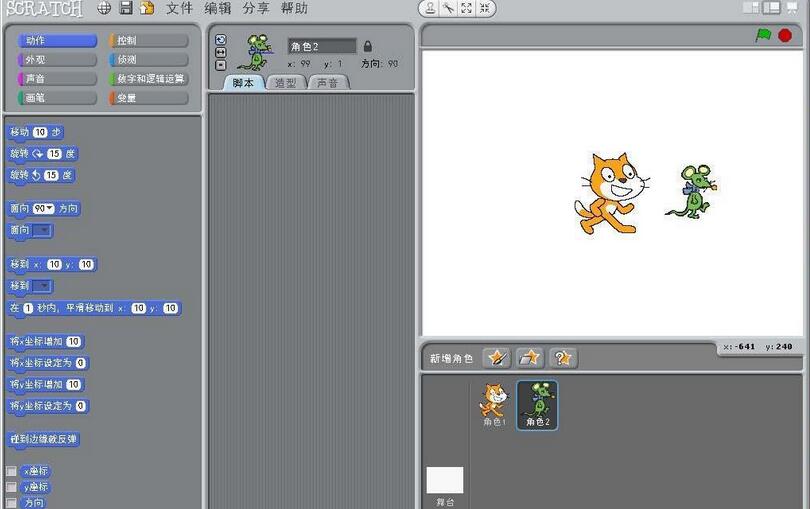The image size is (810, 509).
Task: Select the 角色1 cat sprite thumbnail
Action: [x=495, y=405]
